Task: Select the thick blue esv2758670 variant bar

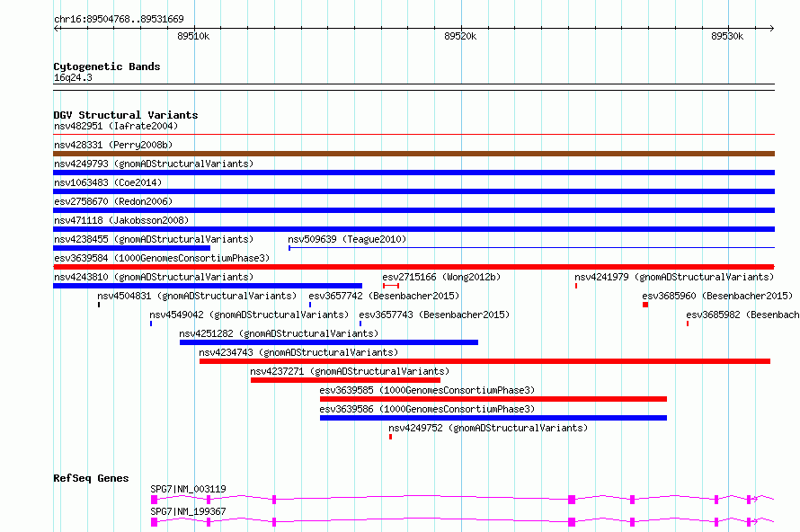Action: tap(413, 210)
